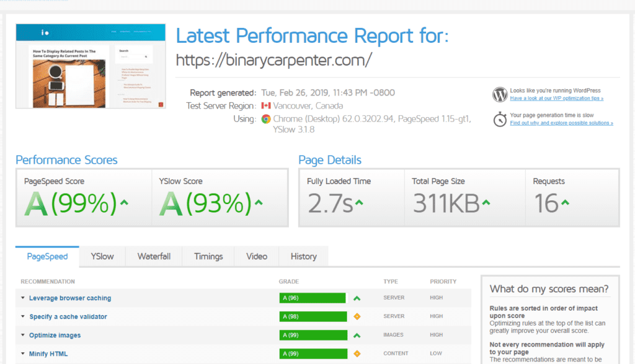
Task: Open the Optimize images recommendation
Action: tap(55, 335)
